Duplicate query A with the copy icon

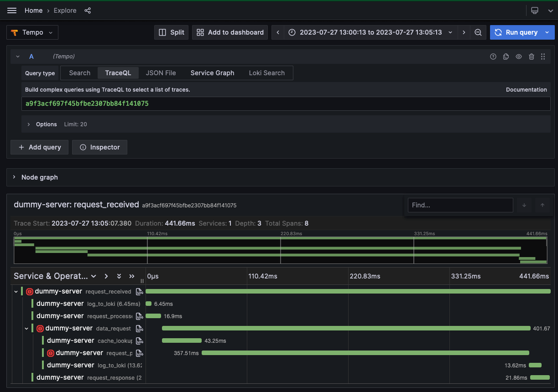506,57
